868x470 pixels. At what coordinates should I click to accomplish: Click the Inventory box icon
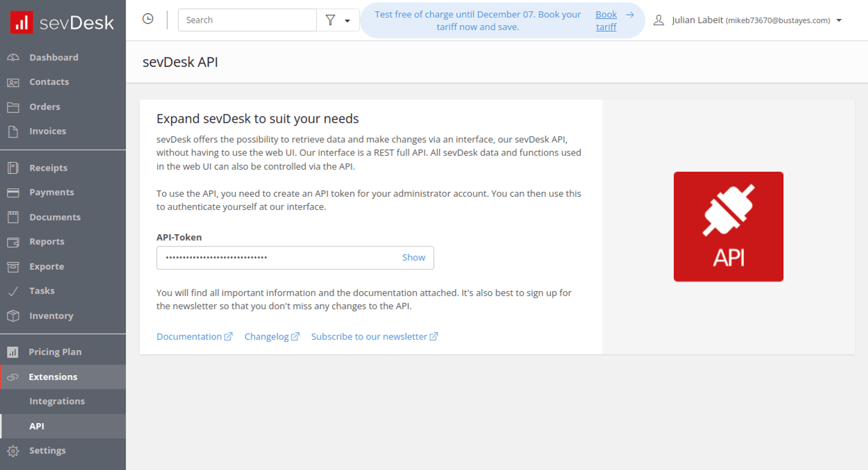(x=13, y=316)
